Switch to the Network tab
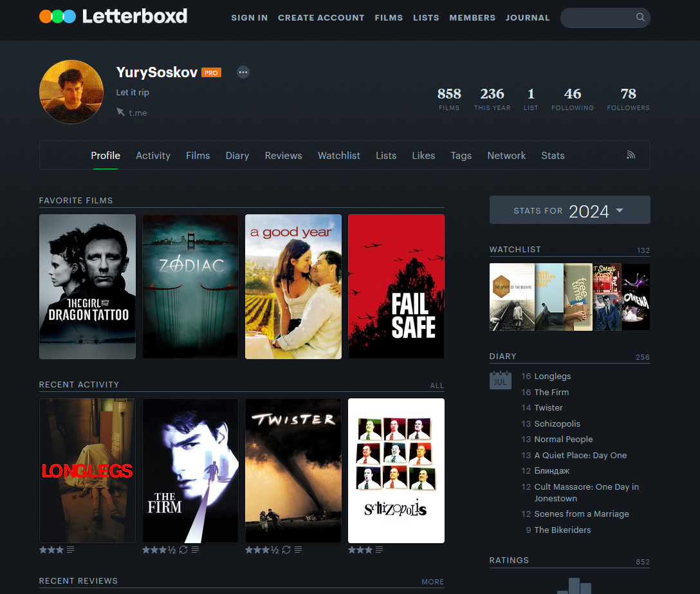Screen dimensions: 700x594 [506, 156]
